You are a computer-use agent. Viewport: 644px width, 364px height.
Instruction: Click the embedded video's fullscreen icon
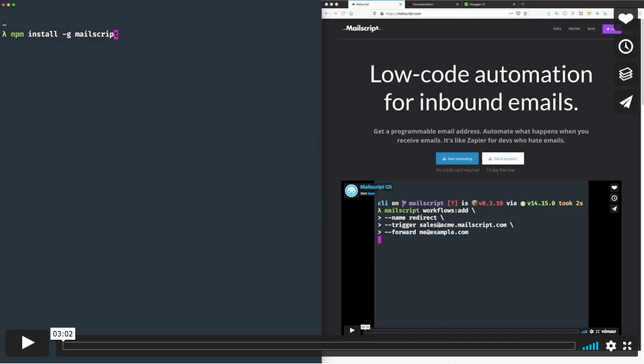coord(598,331)
